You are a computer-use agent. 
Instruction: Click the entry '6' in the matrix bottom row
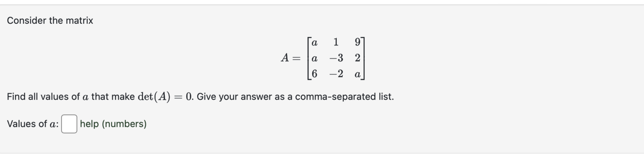[x=314, y=74]
